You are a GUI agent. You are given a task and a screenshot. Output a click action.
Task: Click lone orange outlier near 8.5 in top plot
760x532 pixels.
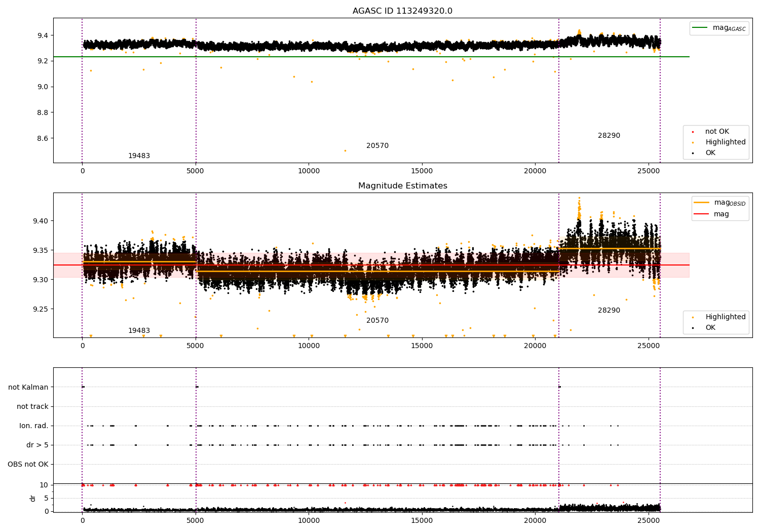(345, 150)
